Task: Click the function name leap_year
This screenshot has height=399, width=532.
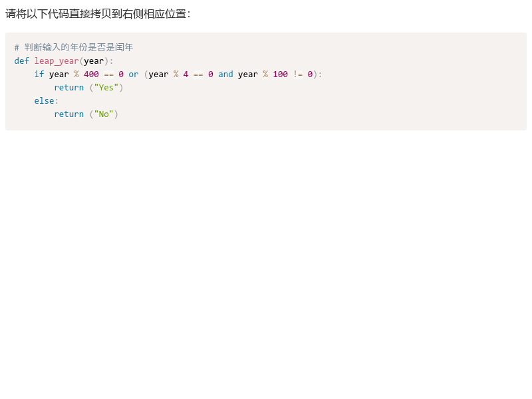Action: 57,61
